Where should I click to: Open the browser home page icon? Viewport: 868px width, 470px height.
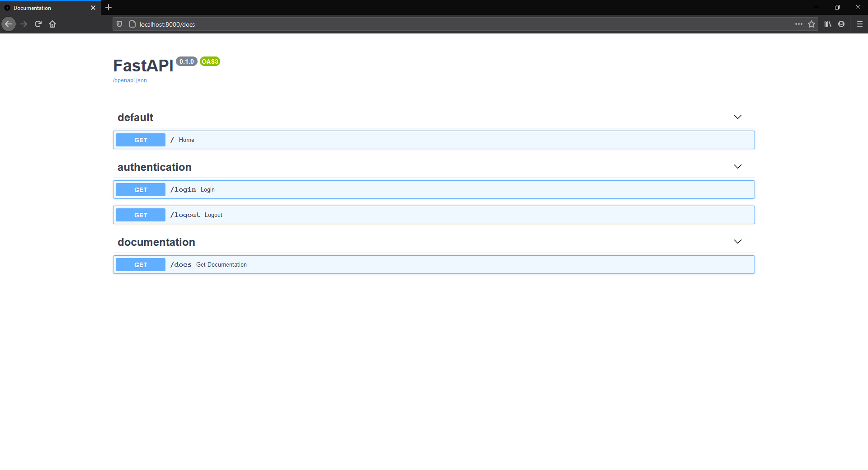click(52, 24)
